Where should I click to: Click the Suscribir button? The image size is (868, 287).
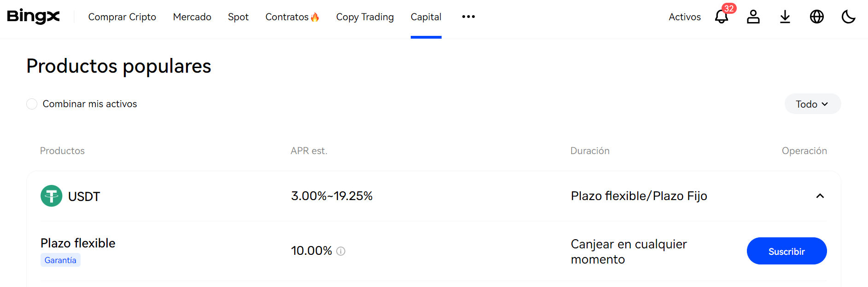click(x=787, y=251)
